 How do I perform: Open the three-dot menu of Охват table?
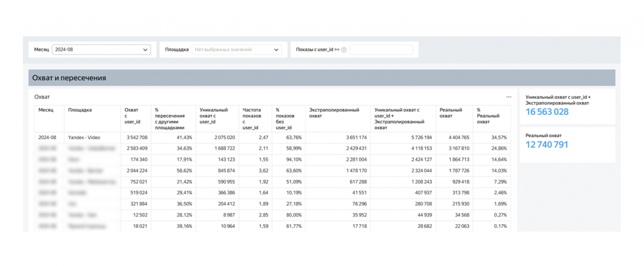pyautogui.click(x=508, y=97)
